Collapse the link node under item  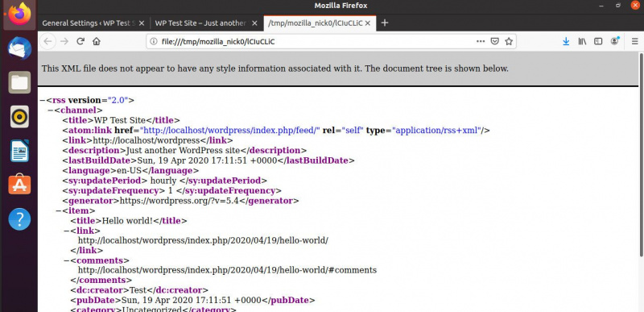click(67, 231)
